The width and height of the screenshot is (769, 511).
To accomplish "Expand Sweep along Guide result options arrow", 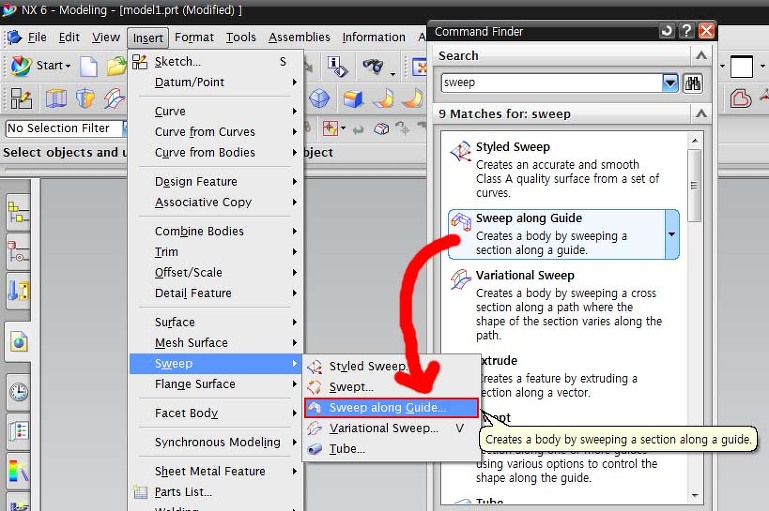I will coord(671,234).
